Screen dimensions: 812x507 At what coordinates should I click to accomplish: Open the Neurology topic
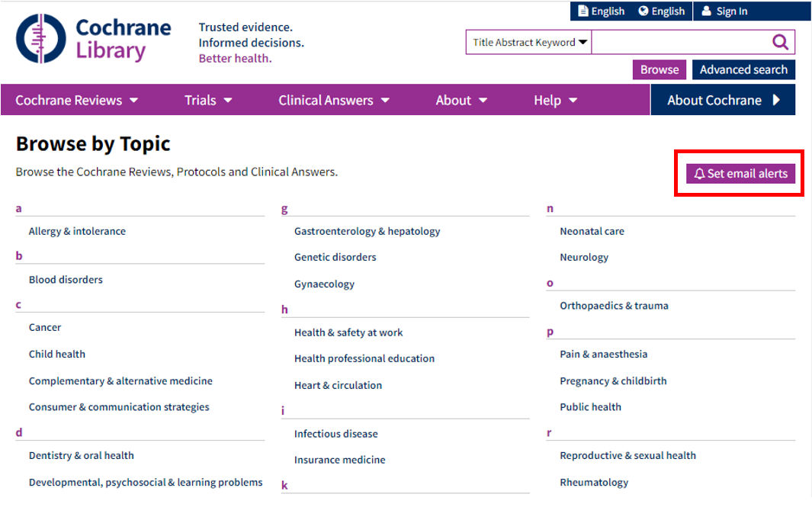click(584, 257)
